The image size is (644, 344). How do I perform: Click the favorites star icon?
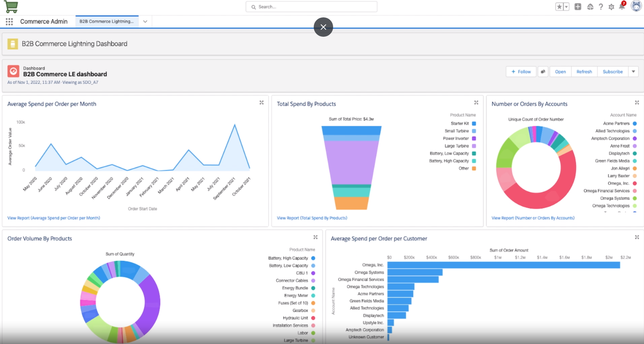(x=559, y=6)
